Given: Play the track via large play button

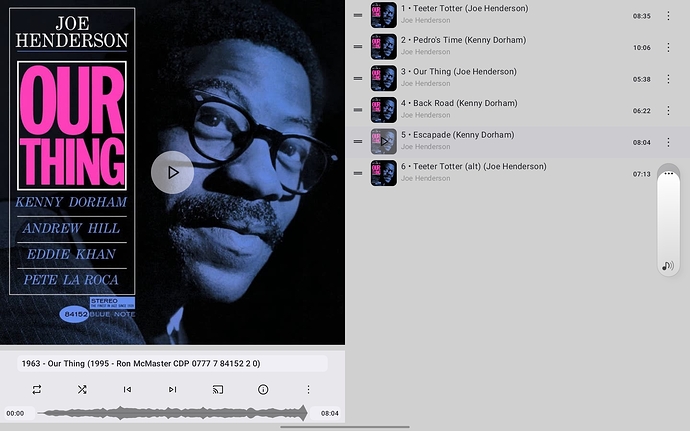Looking at the screenshot, I should 172,173.
